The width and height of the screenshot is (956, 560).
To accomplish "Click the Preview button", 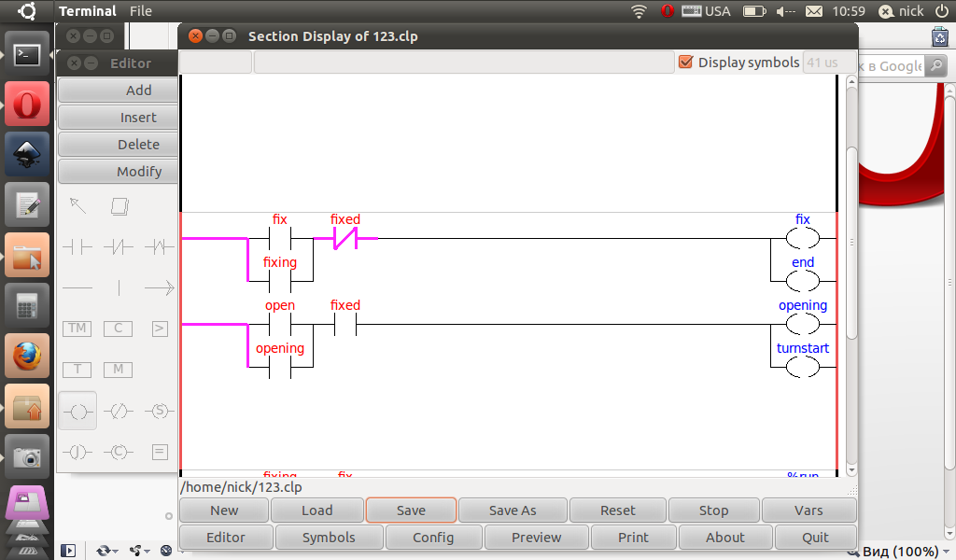I will (536, 538).
